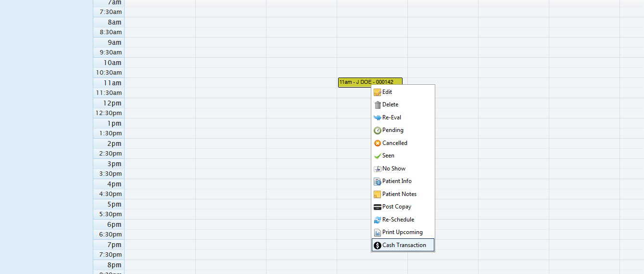Click the Pending clock icon
Viewport: 644px width, 274px height.
378,130
